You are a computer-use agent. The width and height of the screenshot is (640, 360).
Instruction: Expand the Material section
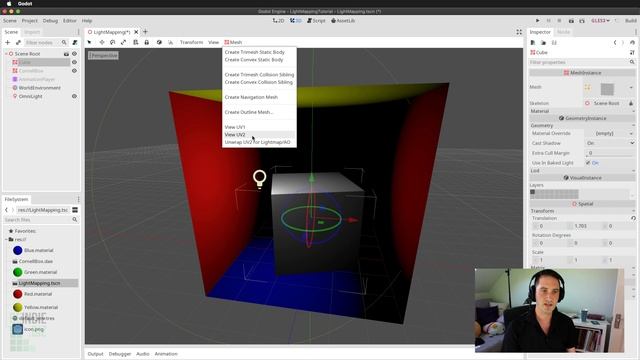click(582, 111)
